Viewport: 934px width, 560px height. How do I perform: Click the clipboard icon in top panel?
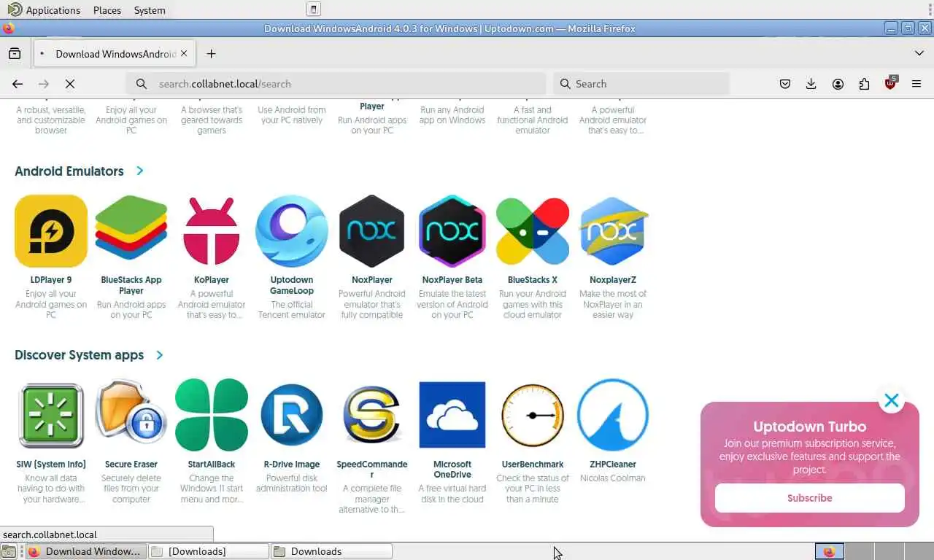(x=314, y=9)
